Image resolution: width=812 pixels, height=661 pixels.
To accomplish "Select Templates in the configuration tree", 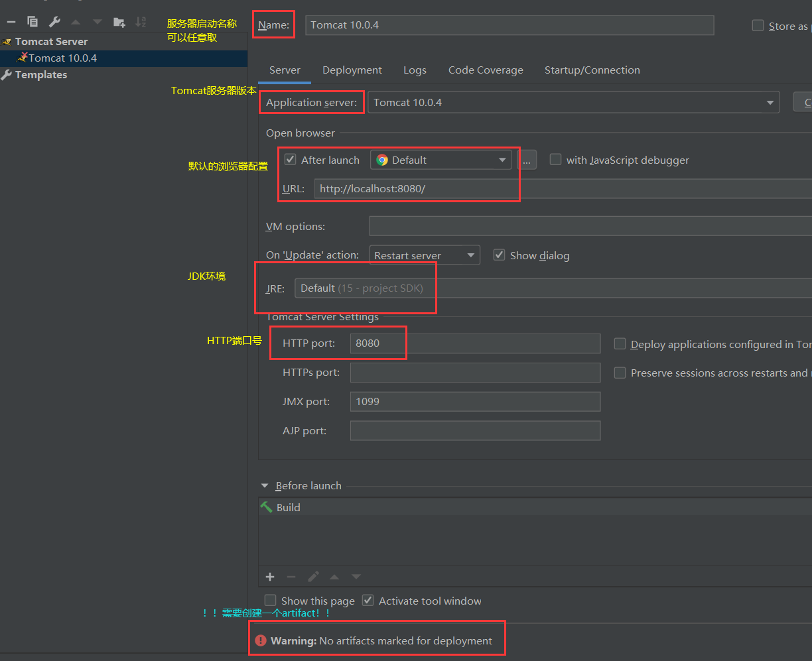I will pyautogui.click(x=41, y=75).
